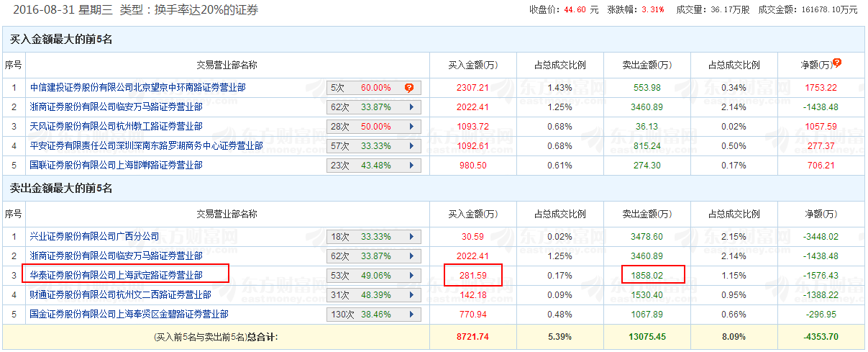
Task: Click the total sell amount 13075.45
Action: point(647,336)
